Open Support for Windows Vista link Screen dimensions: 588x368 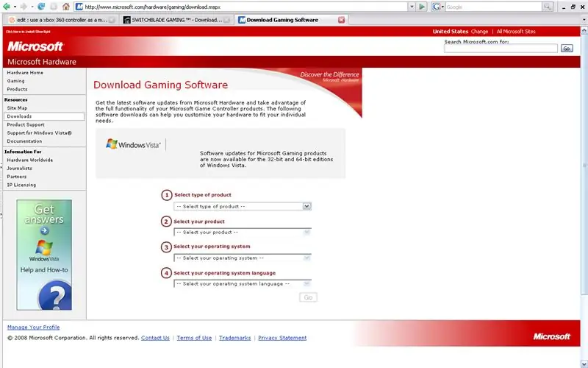[x=39, y=132]
